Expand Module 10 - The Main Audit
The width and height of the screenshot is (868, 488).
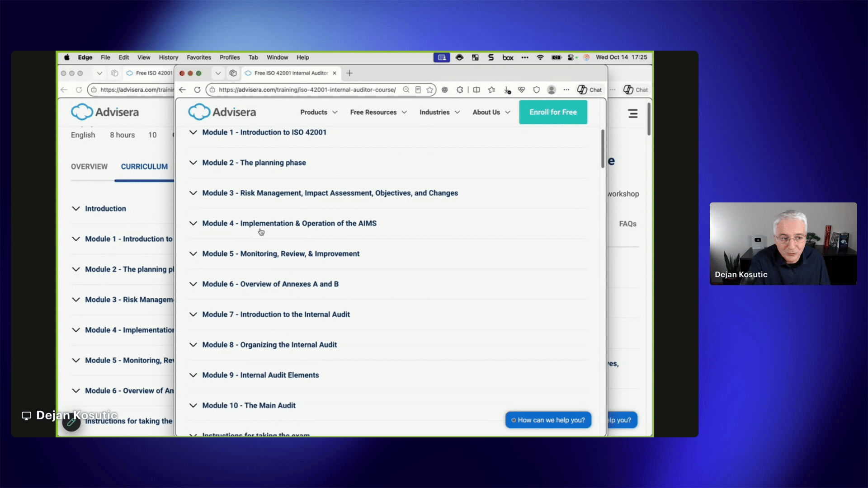point(388,405)
